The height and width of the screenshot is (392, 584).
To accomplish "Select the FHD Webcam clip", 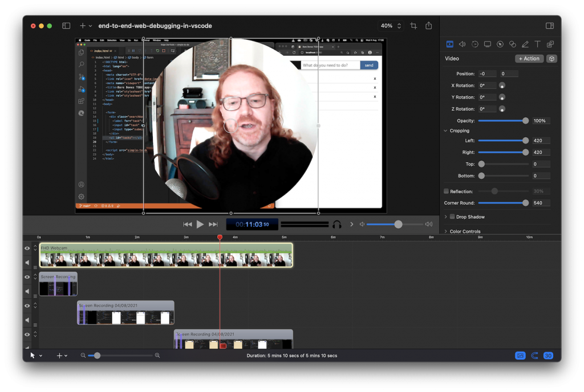I will (x=166, y=255).
